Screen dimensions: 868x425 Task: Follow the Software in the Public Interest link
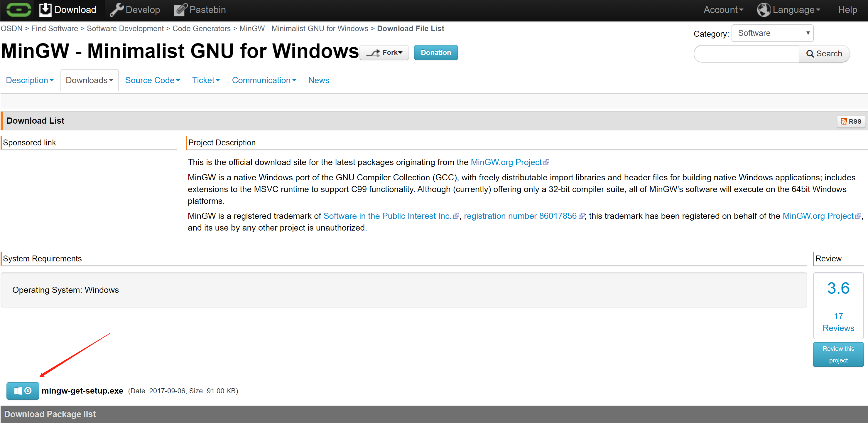click(x=387, y=216)
